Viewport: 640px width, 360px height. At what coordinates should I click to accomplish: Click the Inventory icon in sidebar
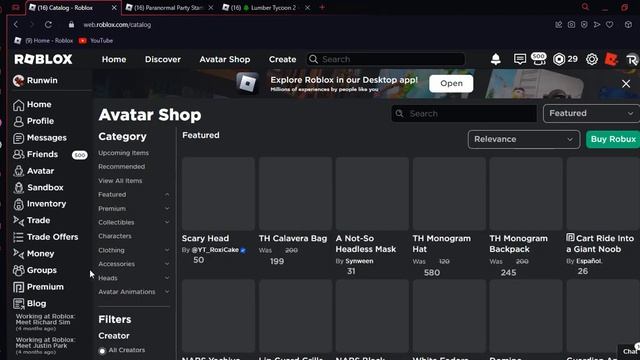click(x=18, y=204)
